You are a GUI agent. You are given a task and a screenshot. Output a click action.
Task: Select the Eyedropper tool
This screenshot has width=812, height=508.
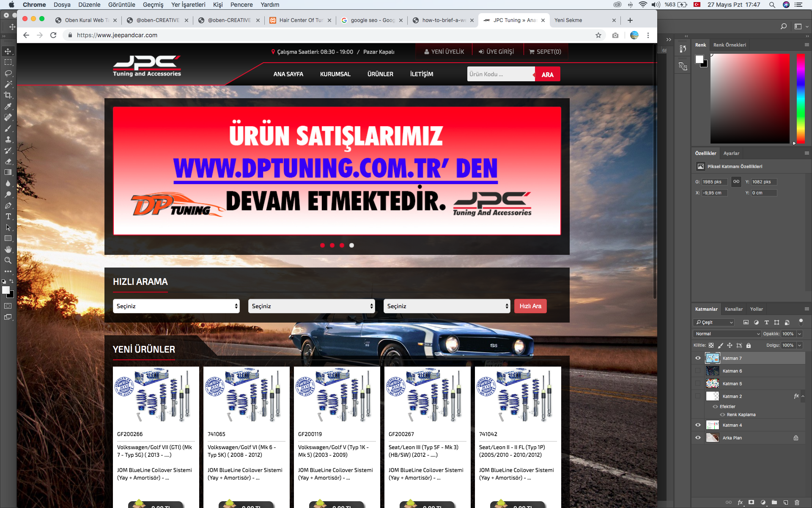pos(8,106)
